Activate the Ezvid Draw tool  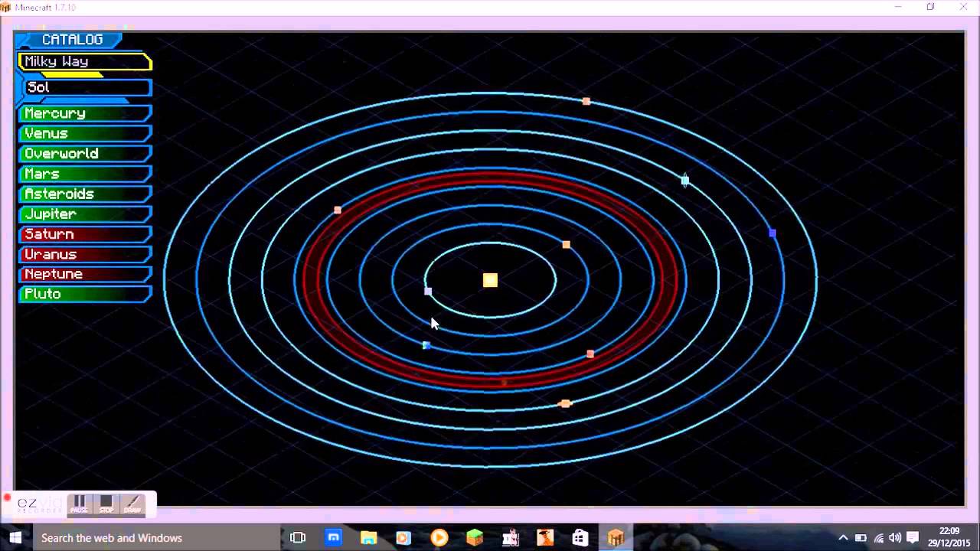(132, 504)
